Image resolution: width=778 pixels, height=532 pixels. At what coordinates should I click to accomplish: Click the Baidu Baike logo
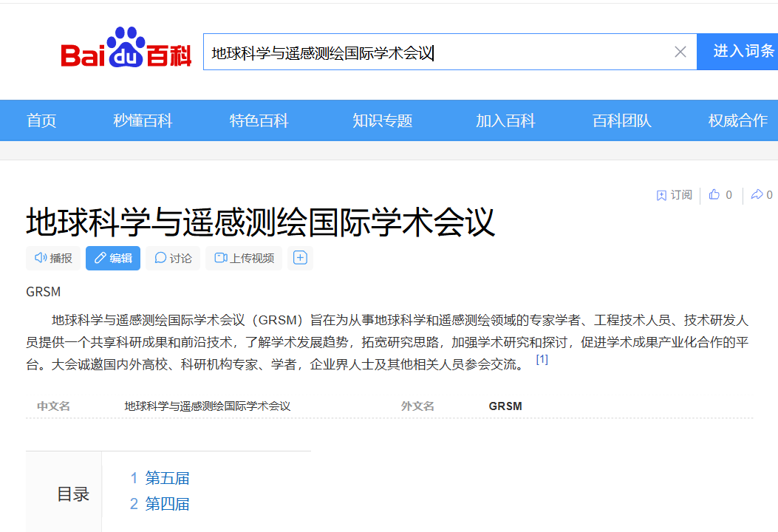coord(126,47)
